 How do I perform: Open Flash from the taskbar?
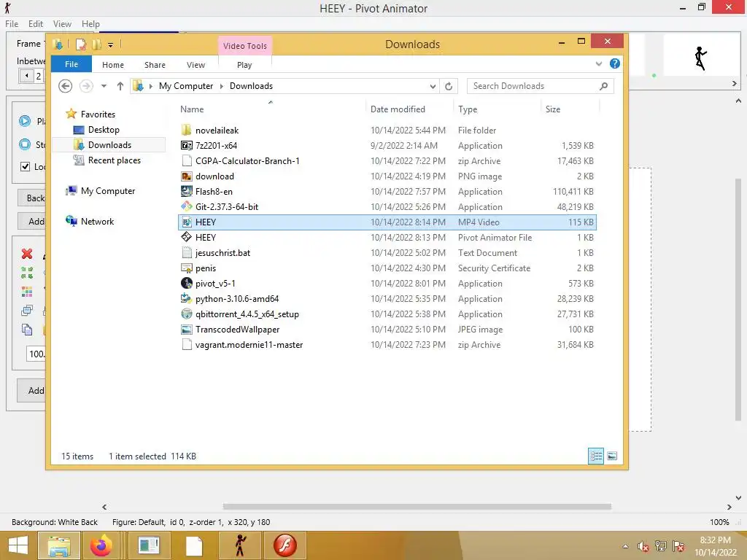285,545
